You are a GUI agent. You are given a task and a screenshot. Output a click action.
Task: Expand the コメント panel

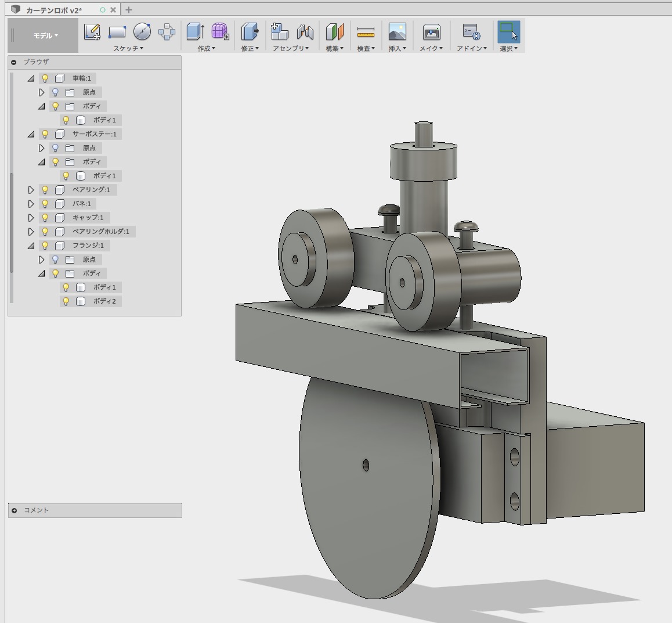click(15, 510)
